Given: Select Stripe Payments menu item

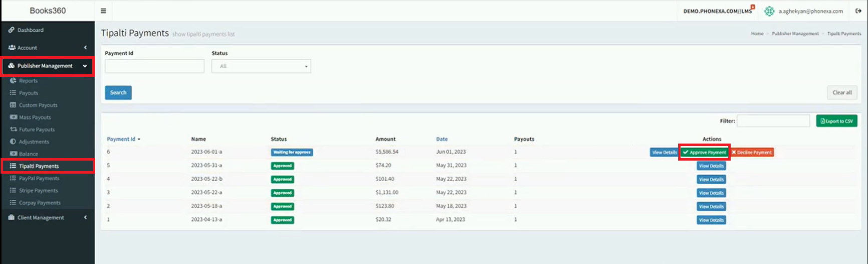Looking at the screenshot, I should click(x=38, y=191).
